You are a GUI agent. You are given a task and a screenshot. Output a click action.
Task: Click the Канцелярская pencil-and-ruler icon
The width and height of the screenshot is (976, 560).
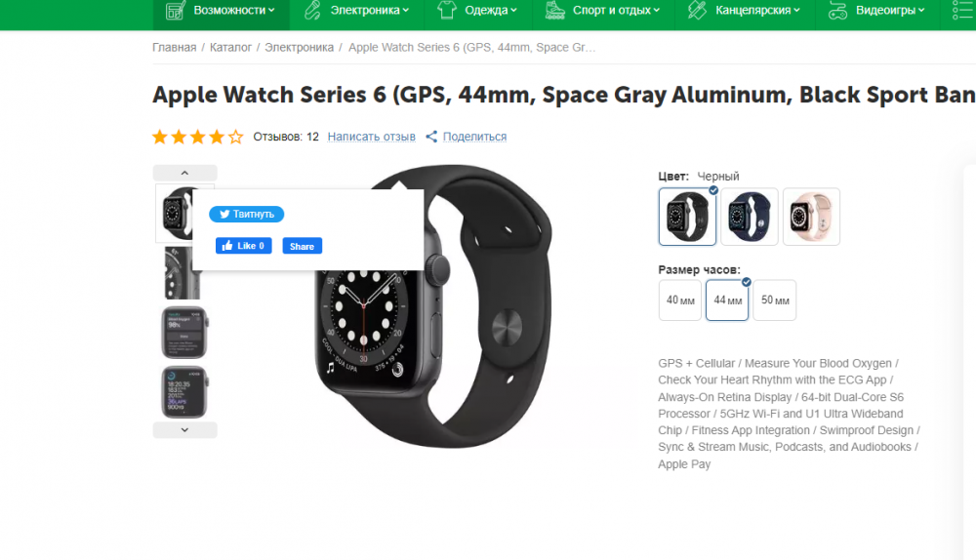[697, 10]
